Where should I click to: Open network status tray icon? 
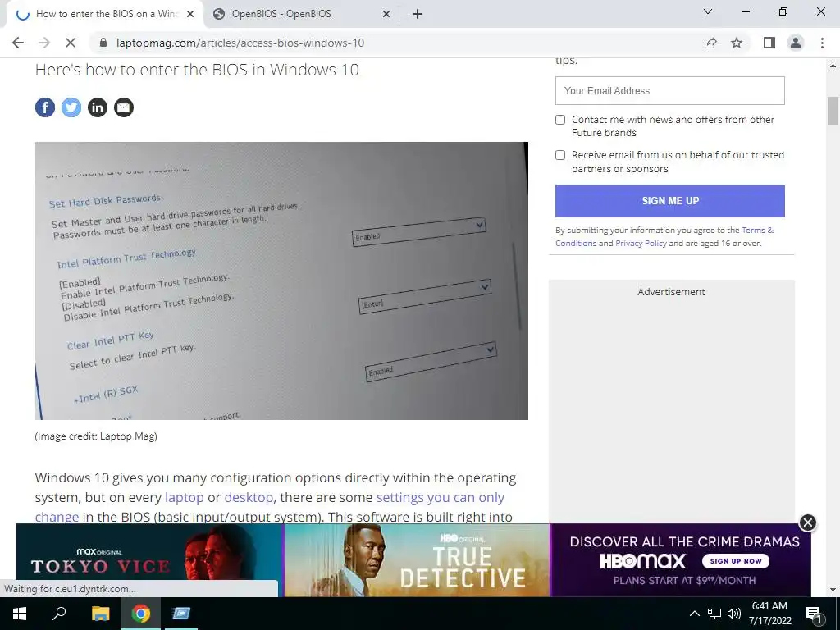(714, 614)
